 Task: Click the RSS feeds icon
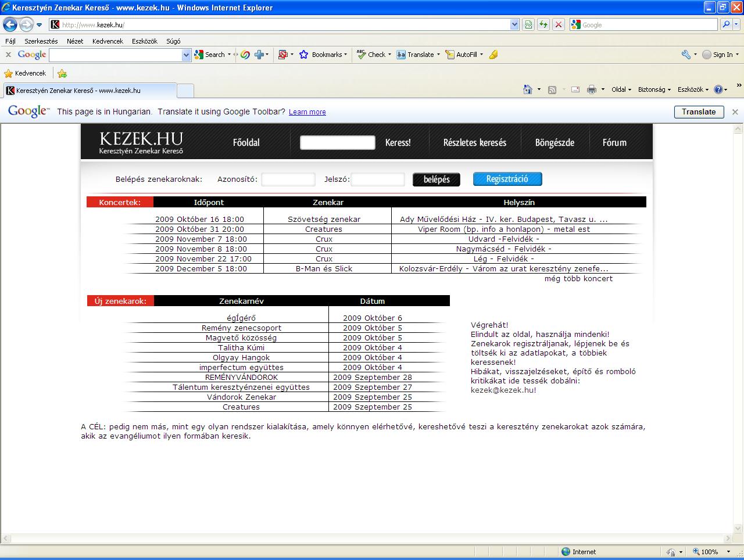[x=552, y=89]
